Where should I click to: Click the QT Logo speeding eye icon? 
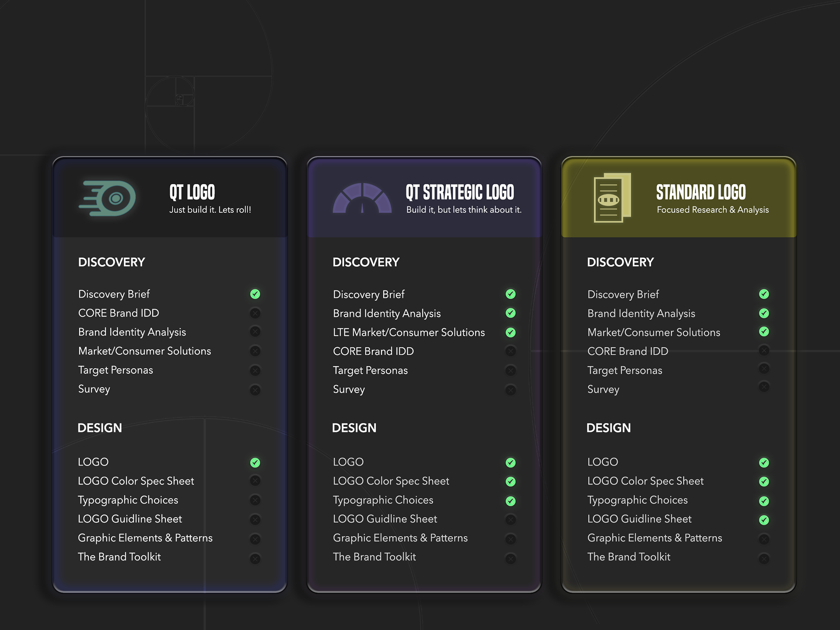(x=108, y=198)
